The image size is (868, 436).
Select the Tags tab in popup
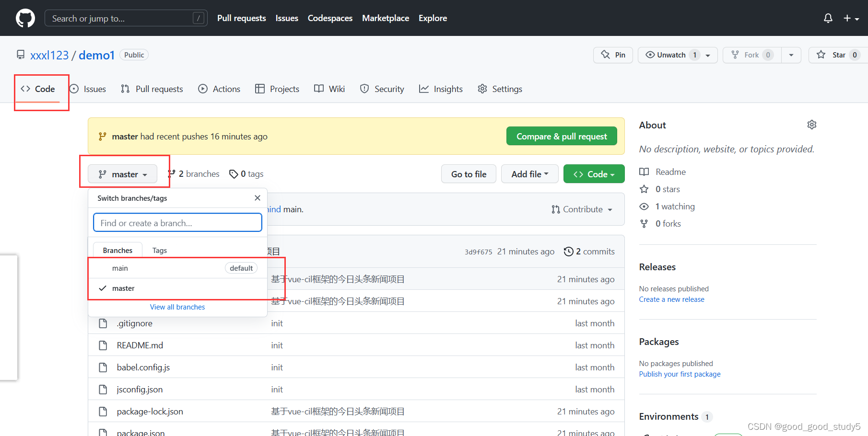(x=160, y=250)
